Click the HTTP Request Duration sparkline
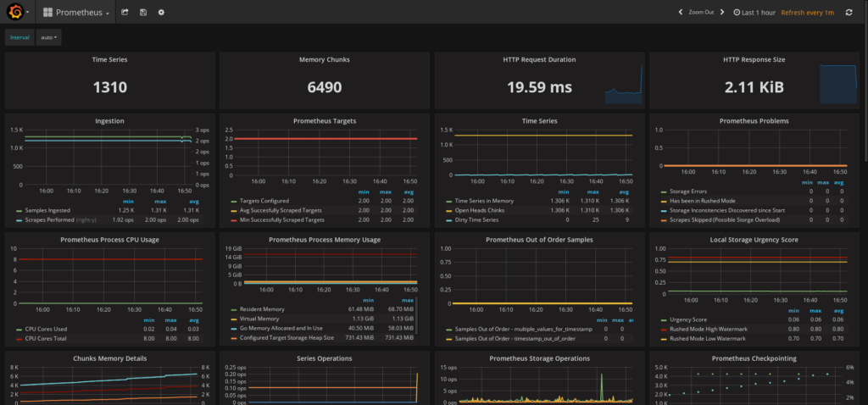868x405 pixels. 624,85
